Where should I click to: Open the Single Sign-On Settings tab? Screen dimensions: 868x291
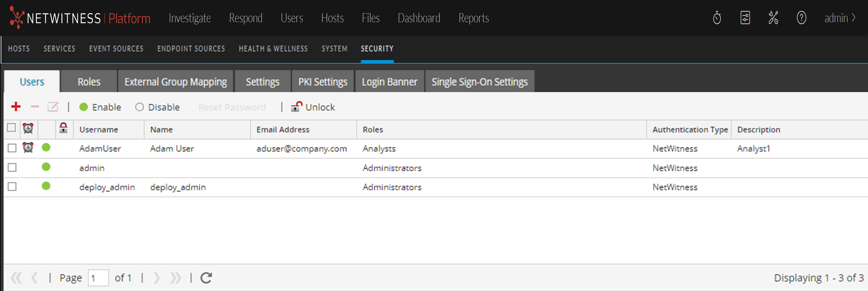coord(479,82)
